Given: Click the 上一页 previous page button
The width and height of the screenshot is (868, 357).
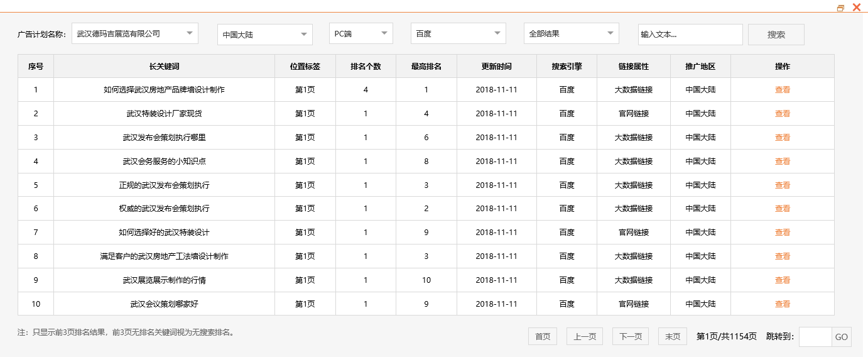Looking at the screenshot, I should click(x=585, y=336).
